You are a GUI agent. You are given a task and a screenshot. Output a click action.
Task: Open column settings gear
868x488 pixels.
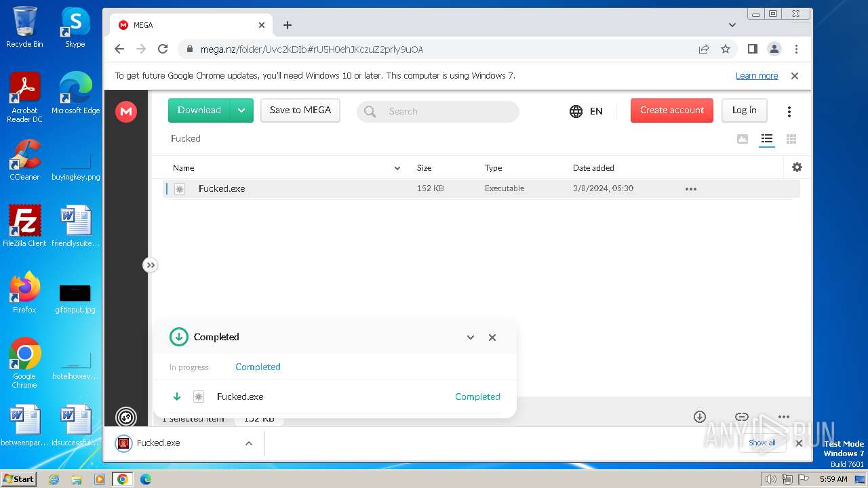coord(797,167)
